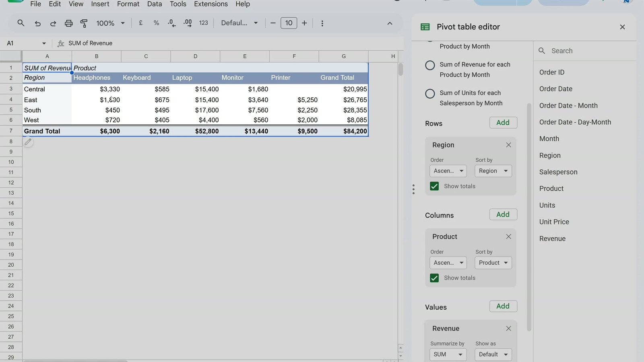Select column D header
This screenshot has width=644, height=362.
coord(195,56)
